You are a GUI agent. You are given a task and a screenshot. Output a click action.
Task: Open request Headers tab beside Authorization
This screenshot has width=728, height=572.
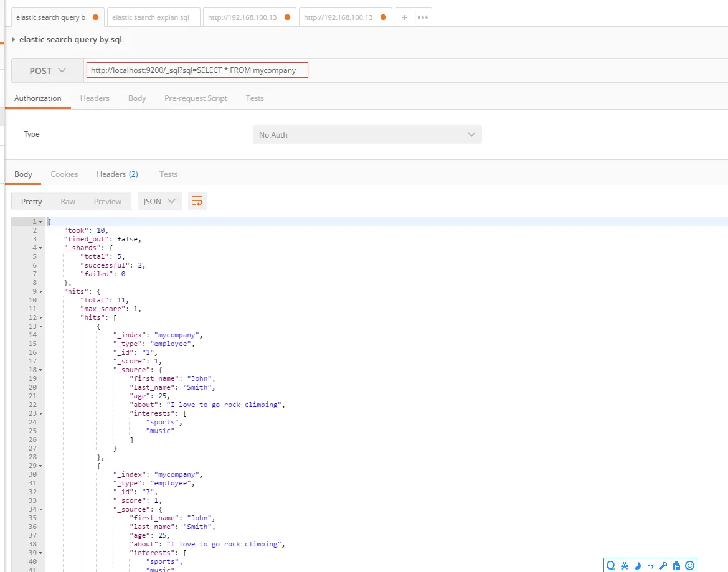tap(95, 98)
